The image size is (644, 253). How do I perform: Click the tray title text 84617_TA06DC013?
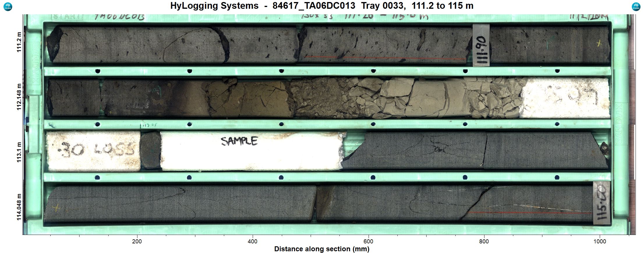(314, 6)
